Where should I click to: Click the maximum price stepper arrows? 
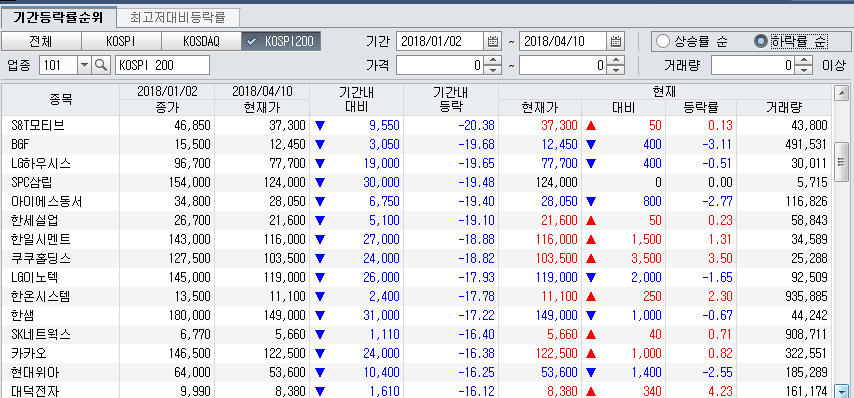tap(615, 66)
